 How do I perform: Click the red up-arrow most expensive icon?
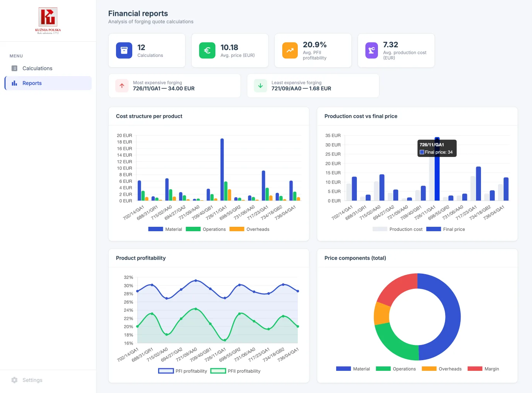pyautogui.click(x=122, y=86)
